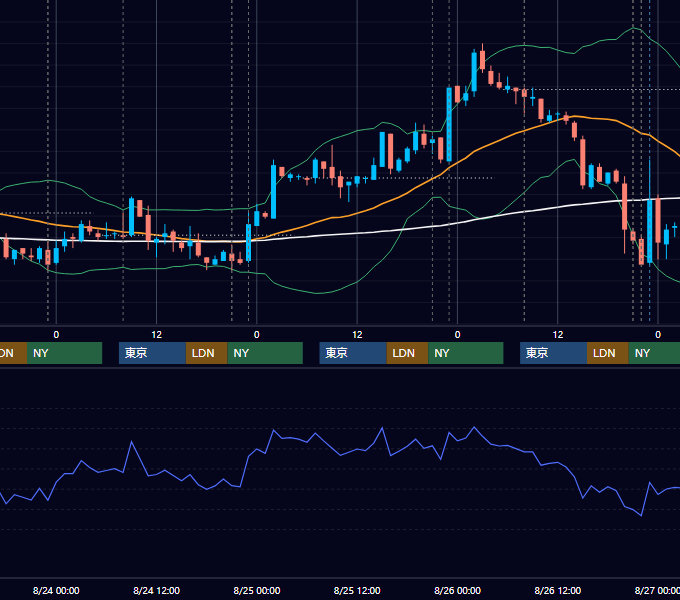Click LDN session bar after 8/26 12:00

click(608, 353)
